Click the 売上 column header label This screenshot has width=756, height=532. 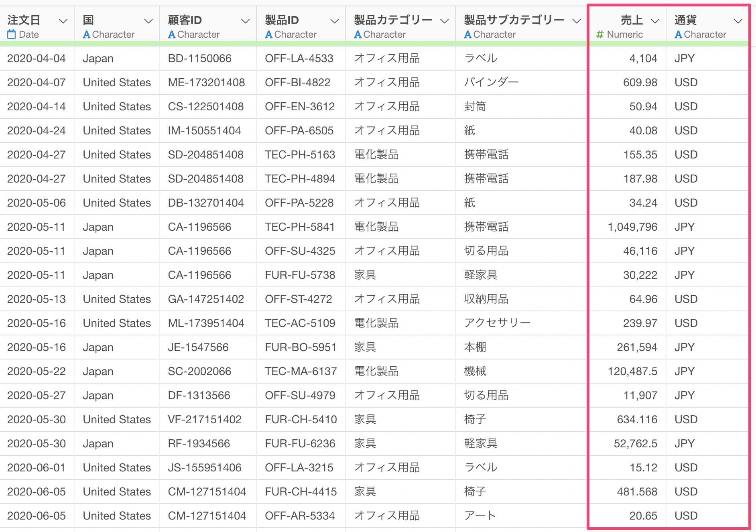tap(631, 20)
